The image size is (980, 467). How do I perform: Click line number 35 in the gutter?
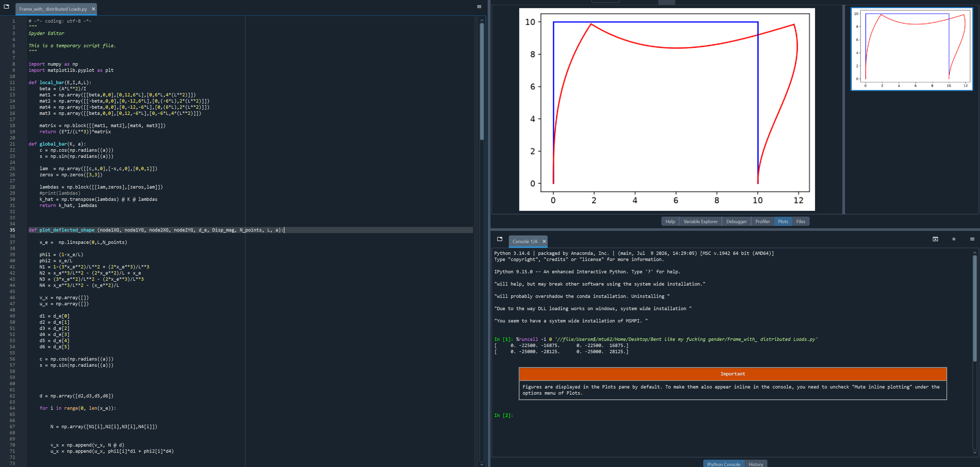pos(12,230)
